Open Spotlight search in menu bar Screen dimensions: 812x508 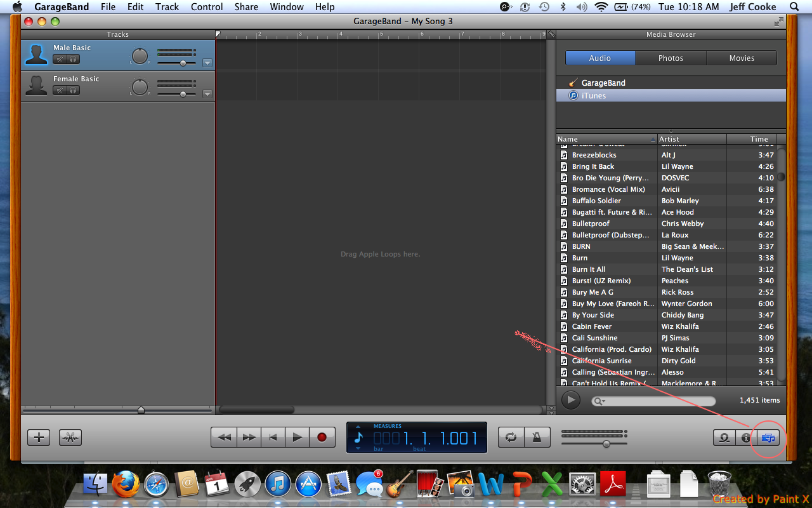tap(794, 7)
